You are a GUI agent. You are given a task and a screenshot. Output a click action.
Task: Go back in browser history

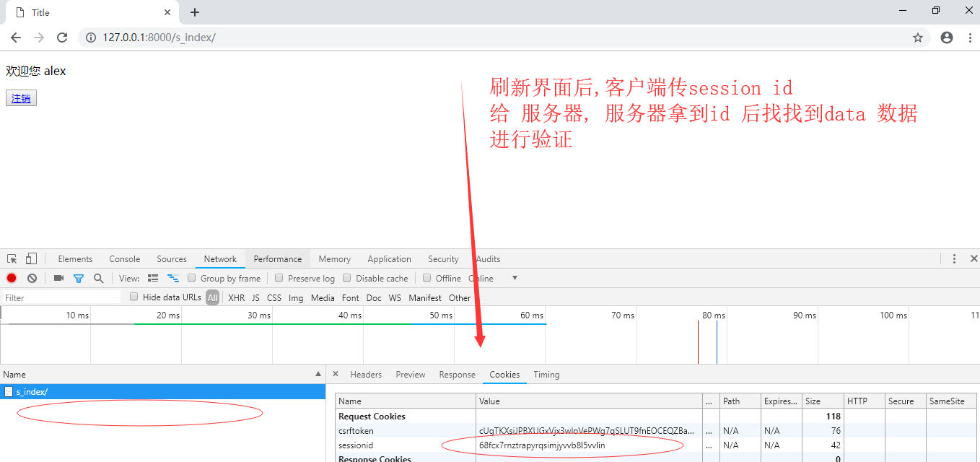coord(16,38)
